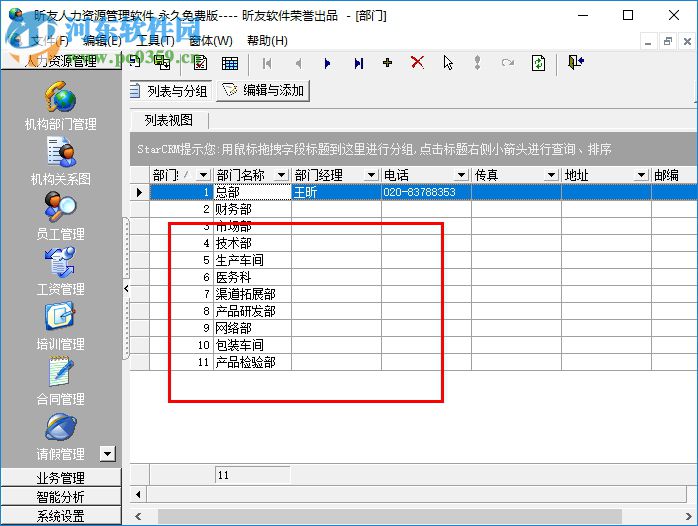Viewport: 698px width, 526px height.
Task: Click the blue table grid toolbar icon
Action: coord(230,63)
